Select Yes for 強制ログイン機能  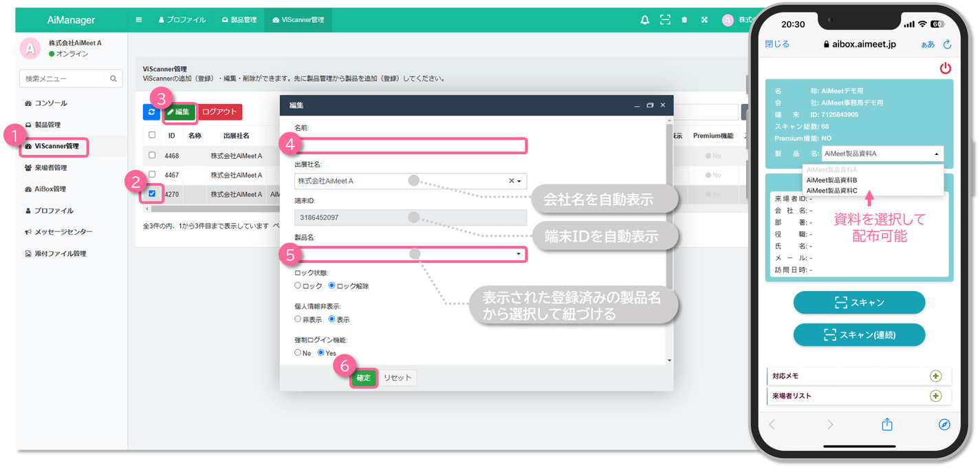(x=320, y=352)
